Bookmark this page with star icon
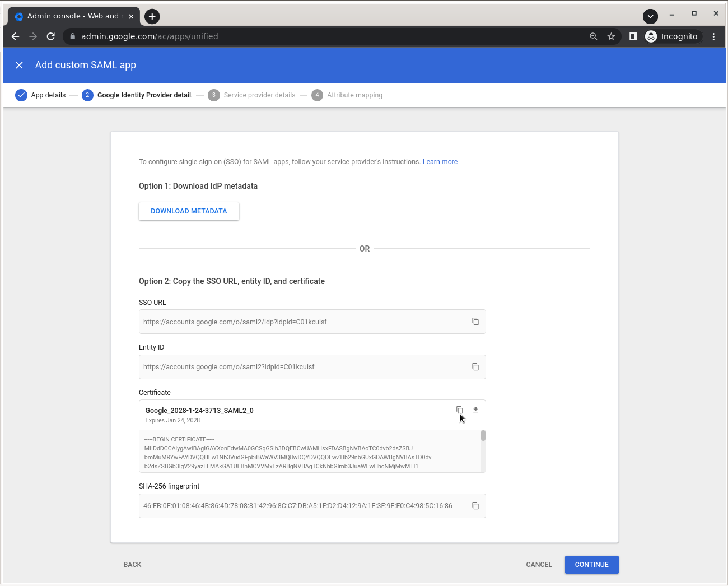 click(611, 36)
